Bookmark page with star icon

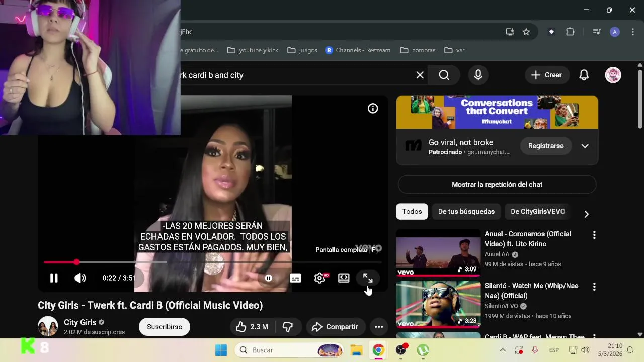coord(526,32)
